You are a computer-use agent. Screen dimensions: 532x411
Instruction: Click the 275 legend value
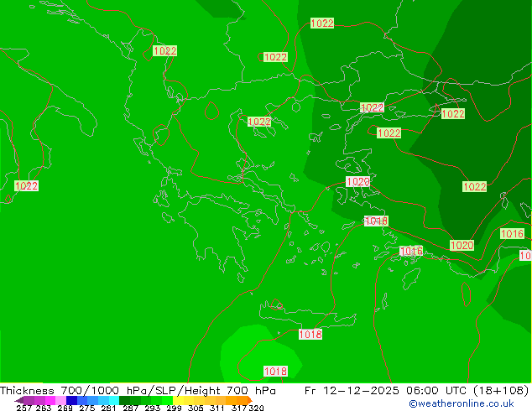87,408
